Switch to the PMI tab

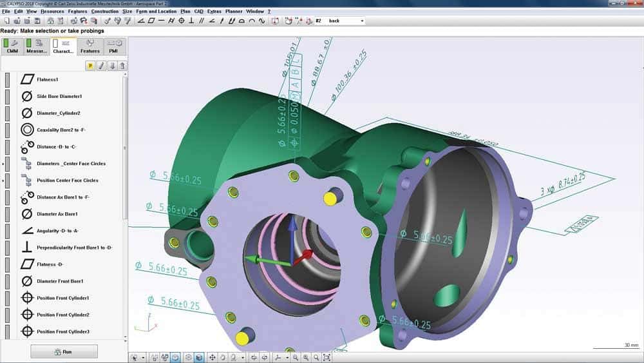tap(114, 46)
